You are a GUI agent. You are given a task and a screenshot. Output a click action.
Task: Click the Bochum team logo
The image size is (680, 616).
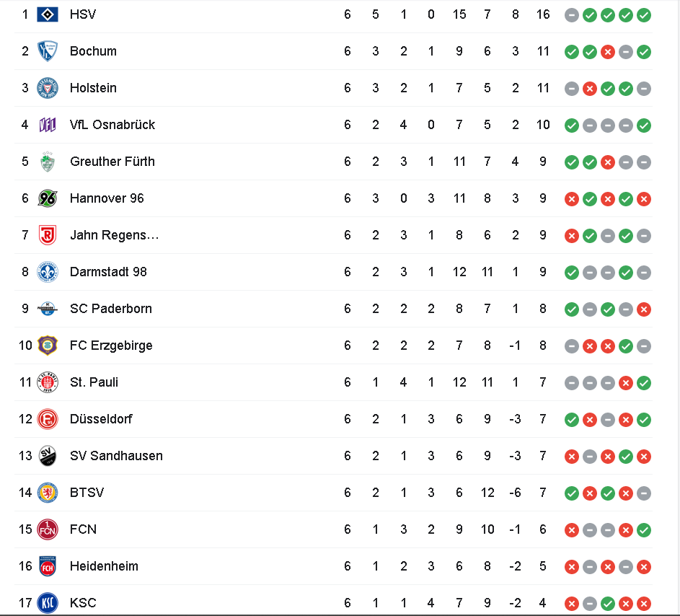pos(48,51)
